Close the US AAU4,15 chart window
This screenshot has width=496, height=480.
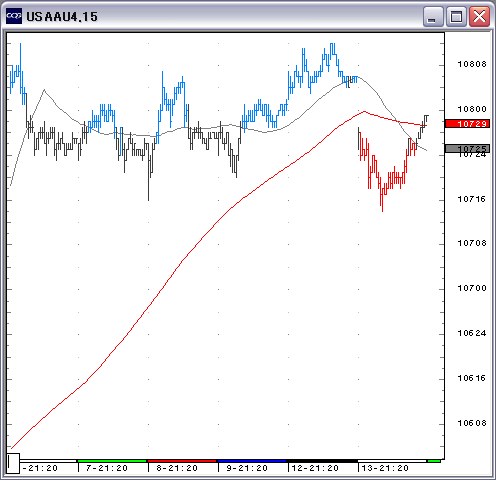pyautogui.click(x=479, y=16)
